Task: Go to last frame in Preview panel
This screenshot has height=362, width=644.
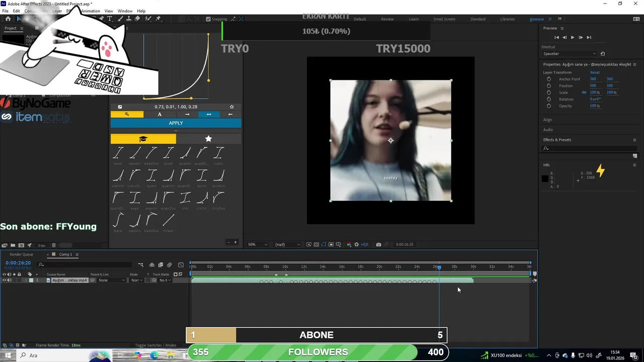Action: (x=589, y=37)
